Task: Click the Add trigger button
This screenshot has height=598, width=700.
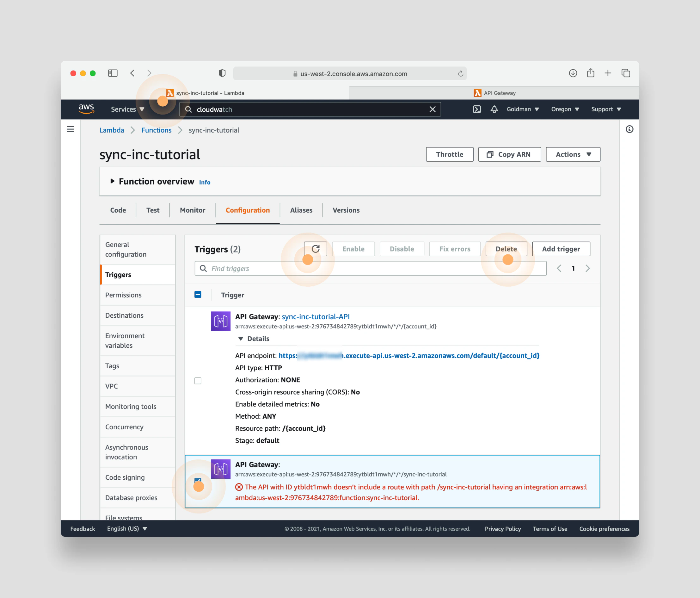Action: click(561, 249)
